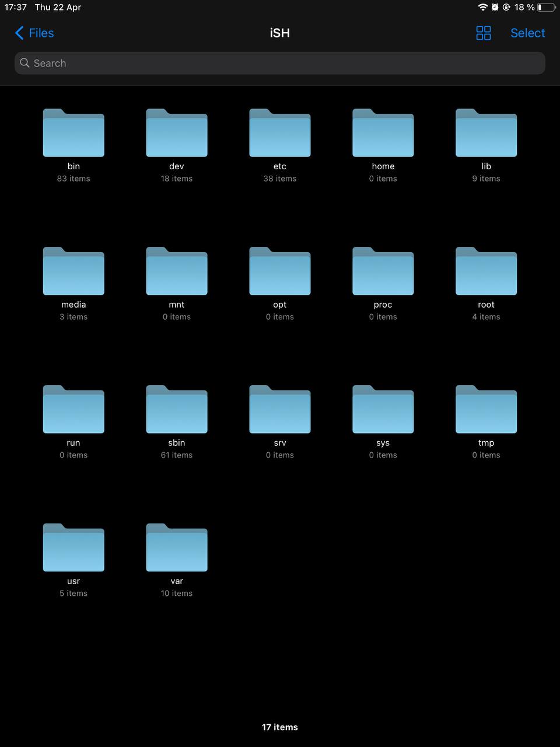Click the '10 items' label under var
Image resolution: width=560 pixels, height=747 pixels.
(x=177, y=594)
